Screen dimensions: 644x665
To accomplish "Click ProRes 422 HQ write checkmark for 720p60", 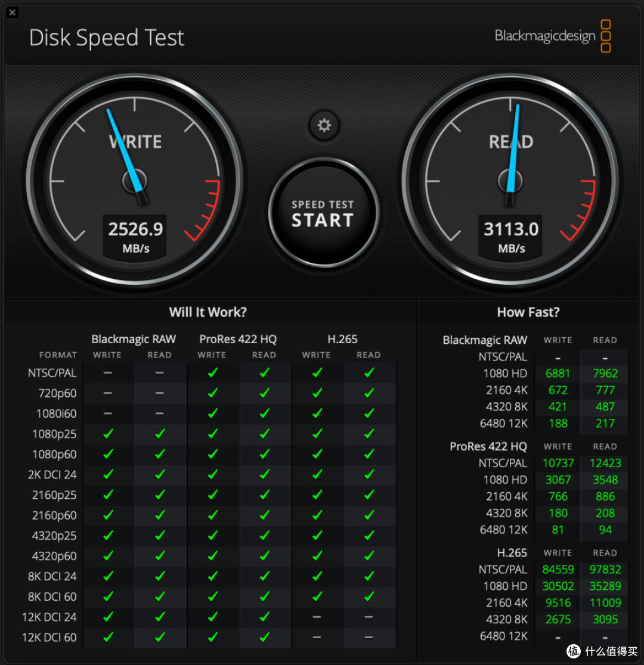I will point(213,393).
